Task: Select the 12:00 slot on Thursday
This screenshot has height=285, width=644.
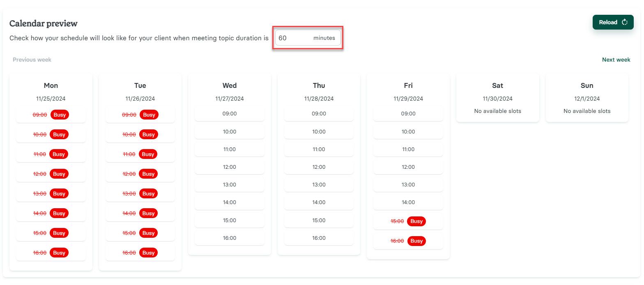Action: [x=319, y=167]
